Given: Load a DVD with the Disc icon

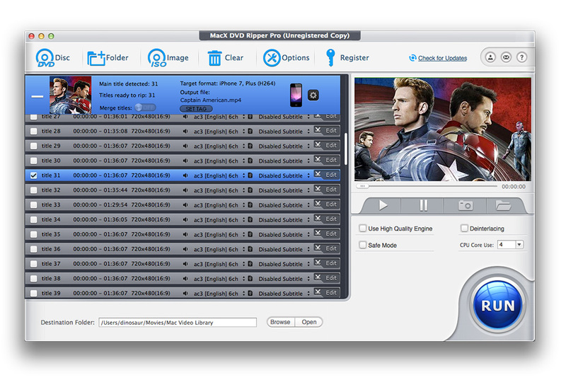Looking at the screenshot, I should pyautogui.click(x=52, y=58).
